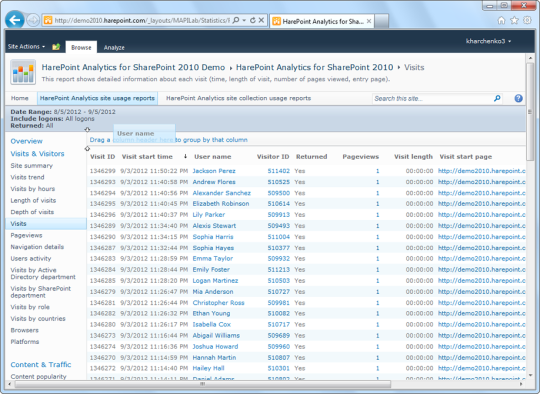
Task: Open Visits by SharePoint department report
Action: pyautogui.click(x=41, y=292)
